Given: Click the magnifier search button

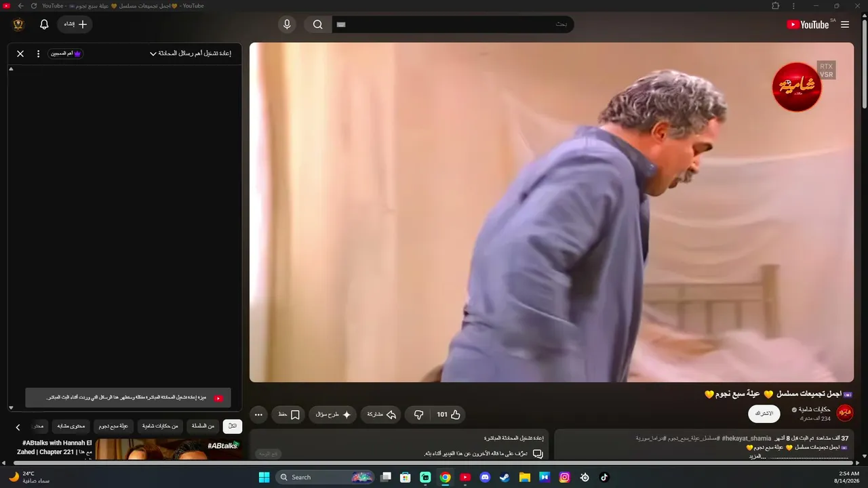Looking at the screenshot, I should [x=317, y=24].
